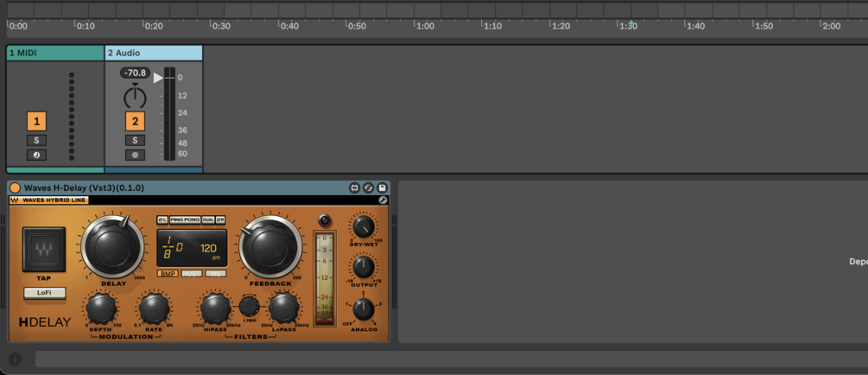Toggle left phase invert ØL button
The image size is (868, 375).
[162, 220]
